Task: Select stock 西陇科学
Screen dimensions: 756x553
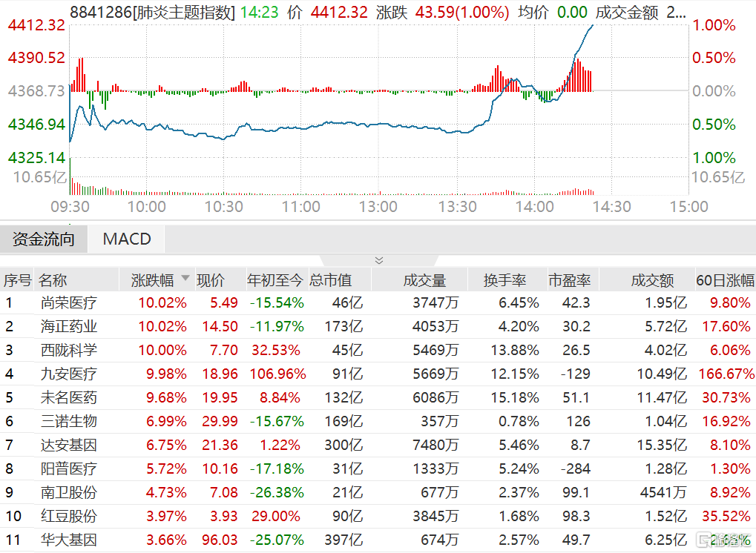Action: [69, 350]
